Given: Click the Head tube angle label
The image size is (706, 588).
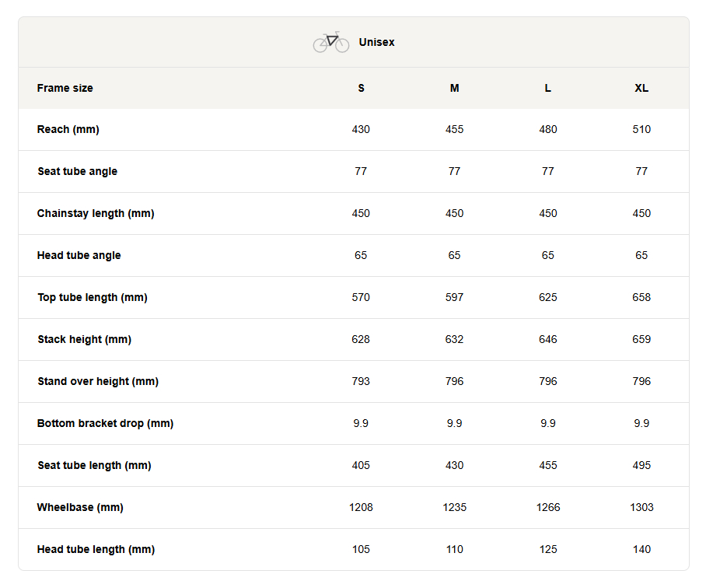Looking at the screenshot, I should (79, 255).
